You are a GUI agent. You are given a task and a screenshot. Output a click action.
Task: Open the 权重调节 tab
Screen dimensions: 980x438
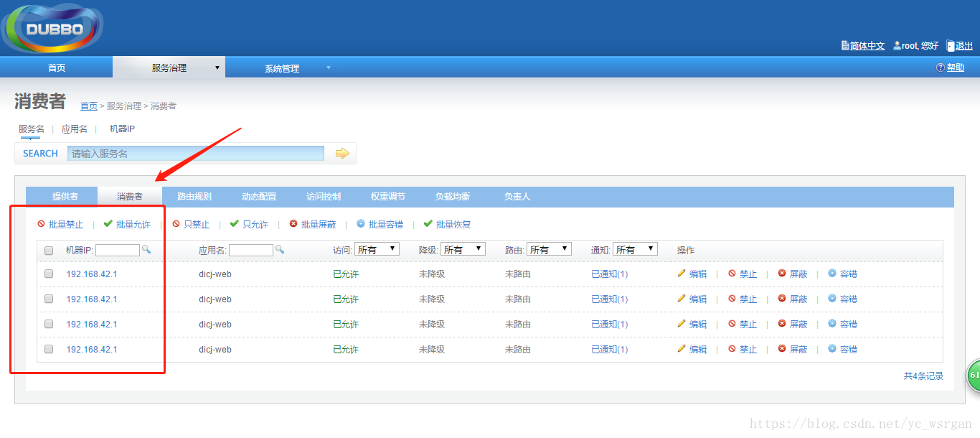pos(388,197)
